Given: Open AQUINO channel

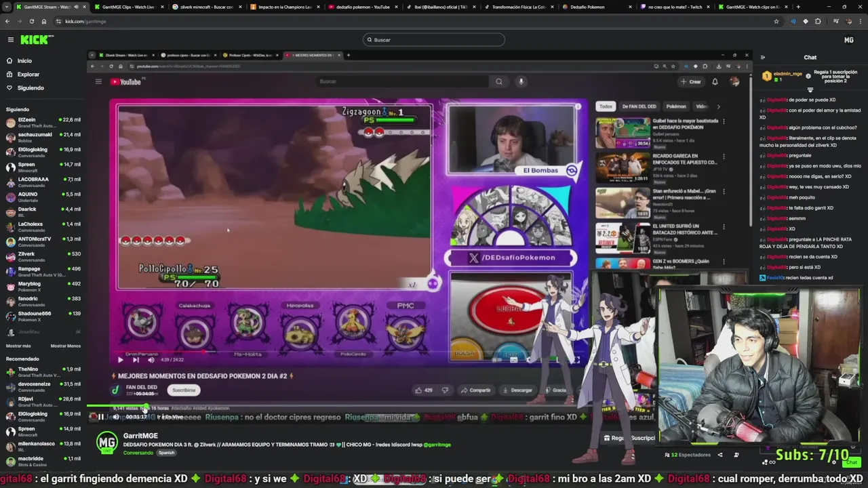Looking at the screenshot, I should coord(43,197).
